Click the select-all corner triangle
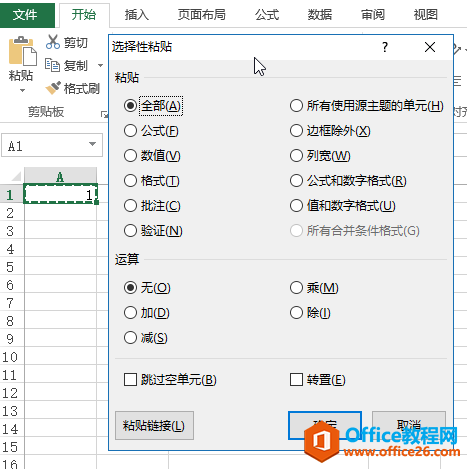This screenshot has width=467, height=469. coord(15,176)
